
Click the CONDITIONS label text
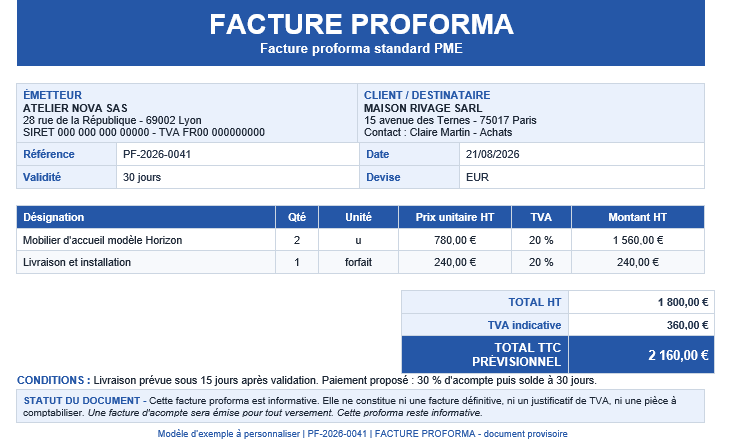coord(54,380)
